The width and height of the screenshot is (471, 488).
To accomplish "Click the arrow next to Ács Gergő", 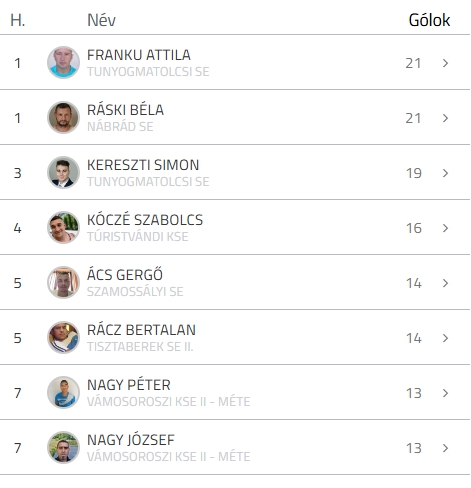I will (x=445, y=283).
